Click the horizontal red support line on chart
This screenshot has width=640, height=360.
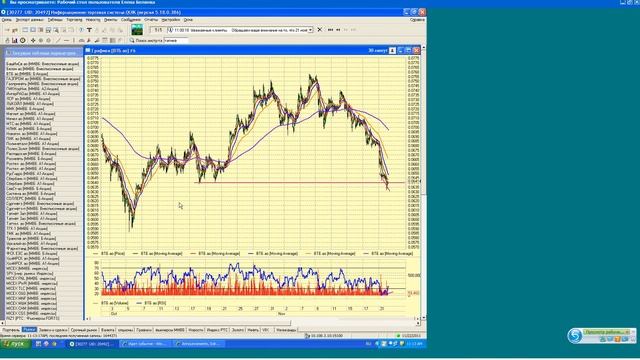point(300,182)
